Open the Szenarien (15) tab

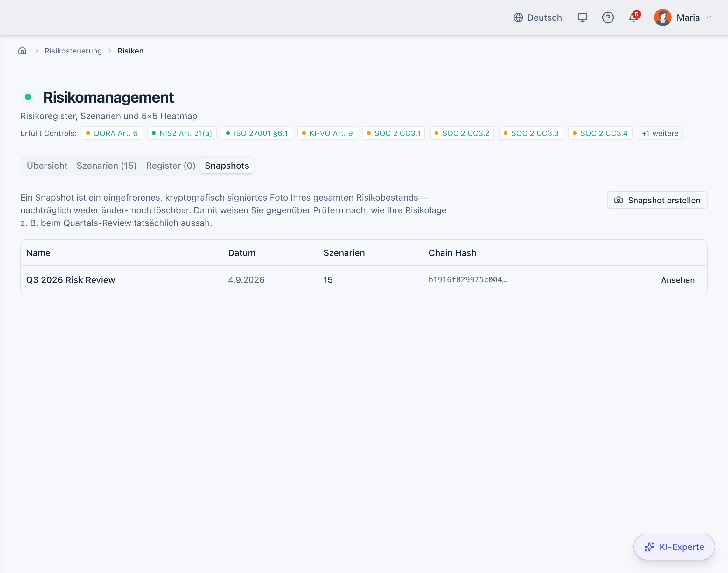(x=107, y=166)
